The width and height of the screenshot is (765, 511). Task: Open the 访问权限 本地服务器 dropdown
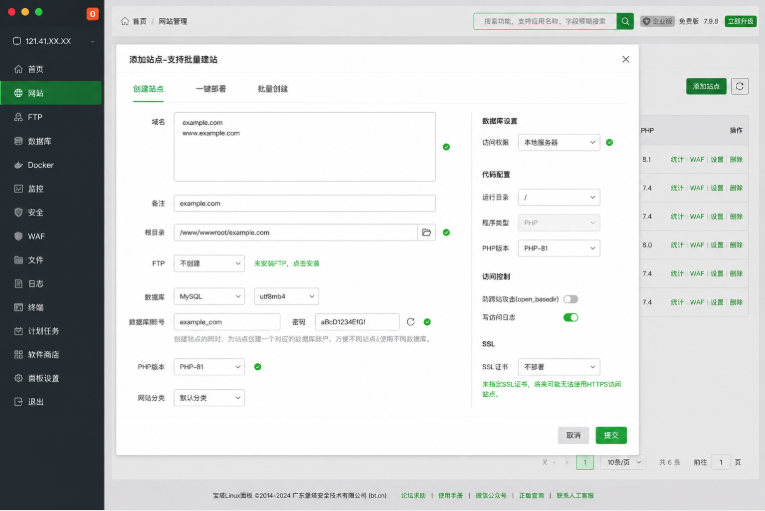(x=559, y=143)
